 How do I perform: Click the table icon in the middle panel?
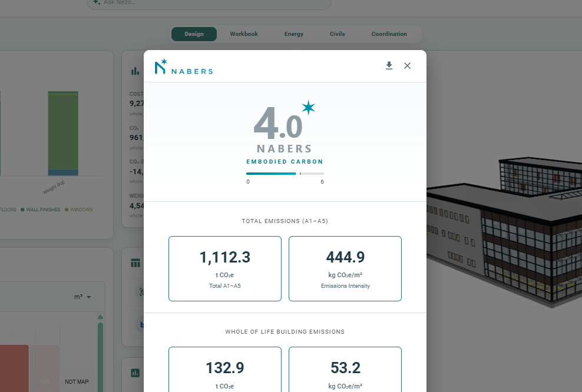pyautogui.click(x=135, y=263)
